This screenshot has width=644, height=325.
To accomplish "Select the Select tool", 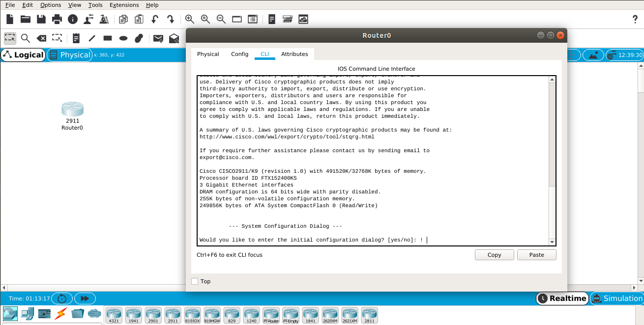I will coord(10,38).
